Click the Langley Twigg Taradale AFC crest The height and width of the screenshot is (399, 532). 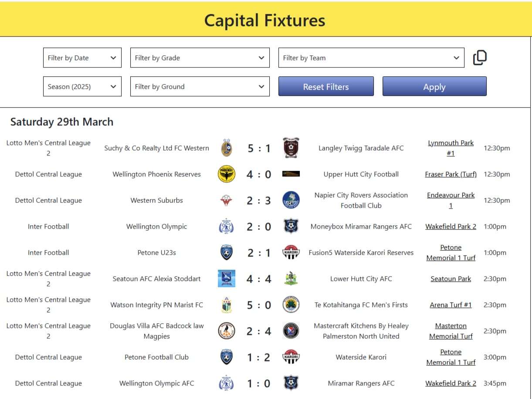[x=291, y=148]
